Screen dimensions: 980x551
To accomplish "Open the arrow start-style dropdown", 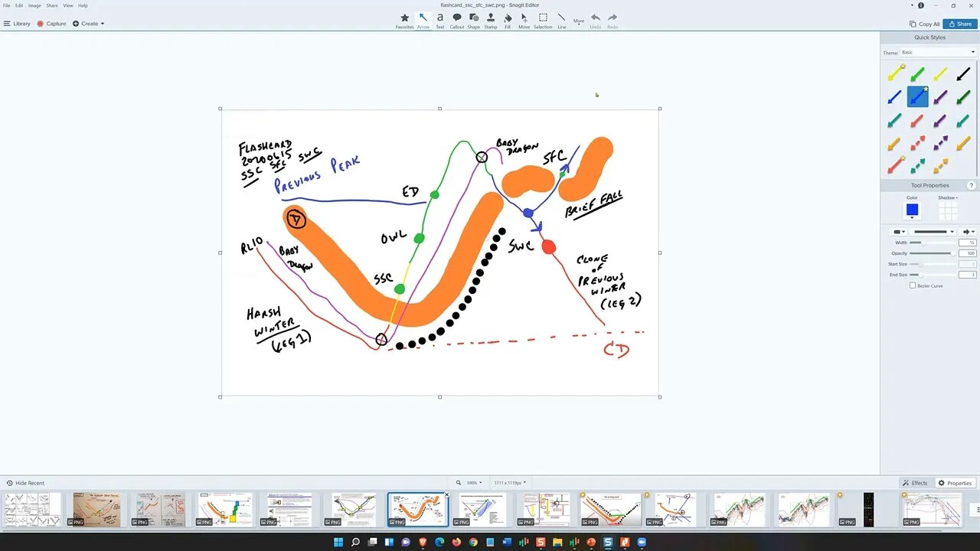I will point(898,231).
